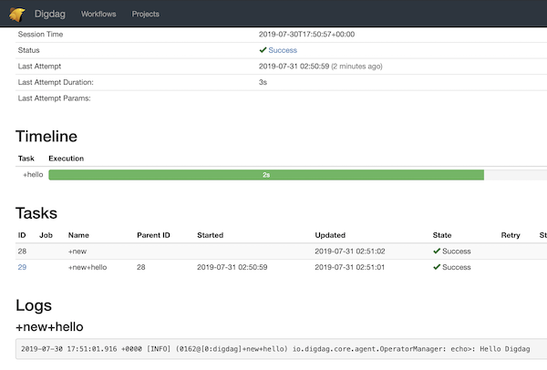Click the +new+hello log subheading
547x370 pixels.
[50, 327]
